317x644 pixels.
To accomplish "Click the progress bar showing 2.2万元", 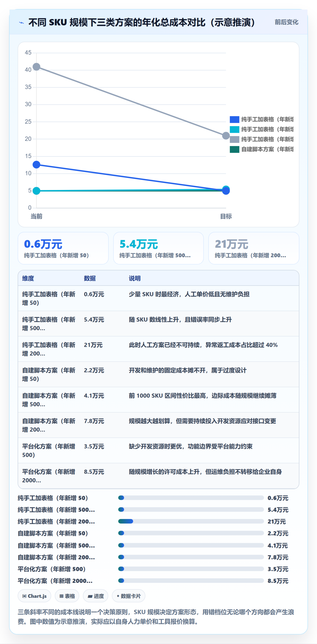I will [191, 533].
